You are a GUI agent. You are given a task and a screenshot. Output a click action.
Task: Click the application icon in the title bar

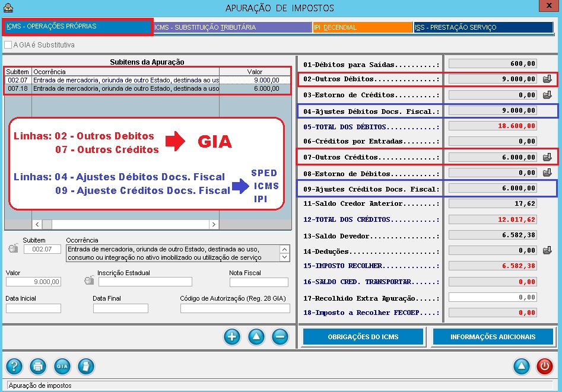click(x=8, y=8)
